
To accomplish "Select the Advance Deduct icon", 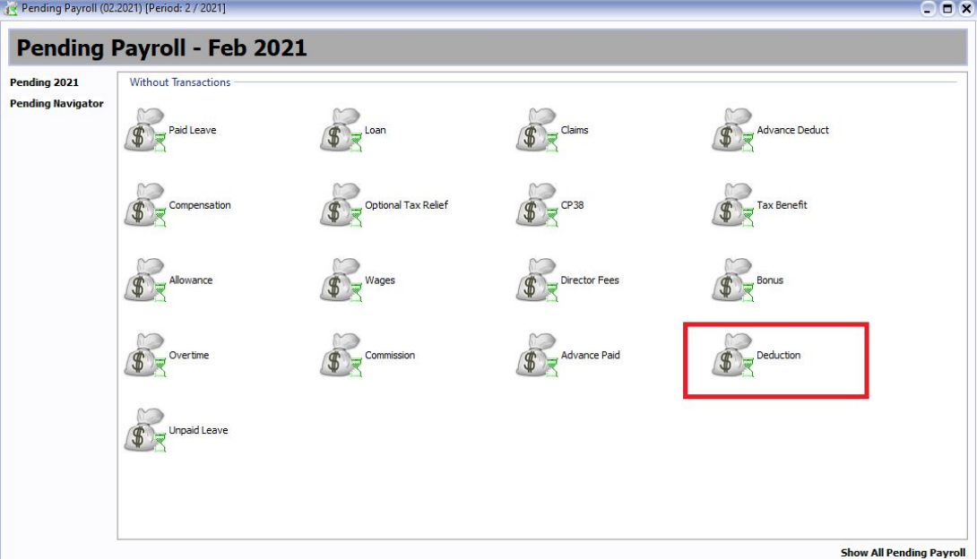I will pos(733,131).
